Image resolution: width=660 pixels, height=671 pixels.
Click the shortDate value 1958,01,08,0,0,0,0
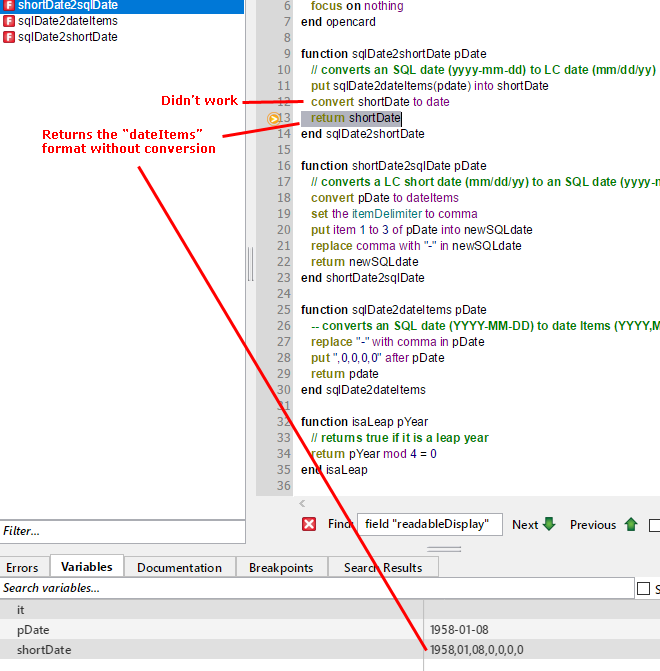[476, 650]
